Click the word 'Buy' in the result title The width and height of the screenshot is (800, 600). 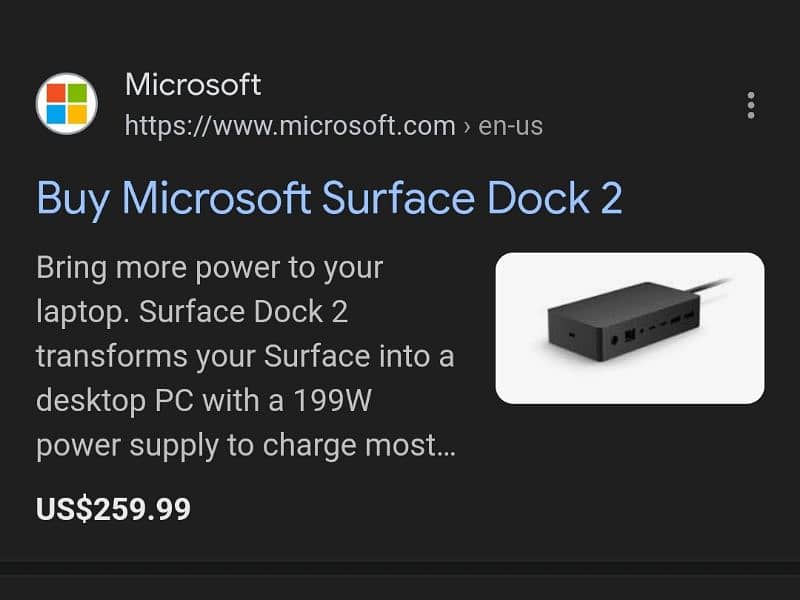point(73,198)
